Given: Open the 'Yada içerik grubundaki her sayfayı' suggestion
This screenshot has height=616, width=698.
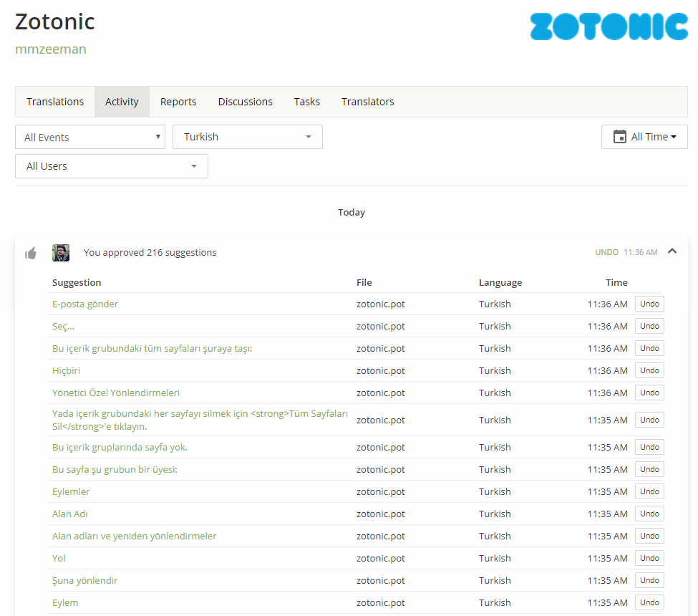Looking at the screenshot, I should pyautogui.click(x=200, y=420).
